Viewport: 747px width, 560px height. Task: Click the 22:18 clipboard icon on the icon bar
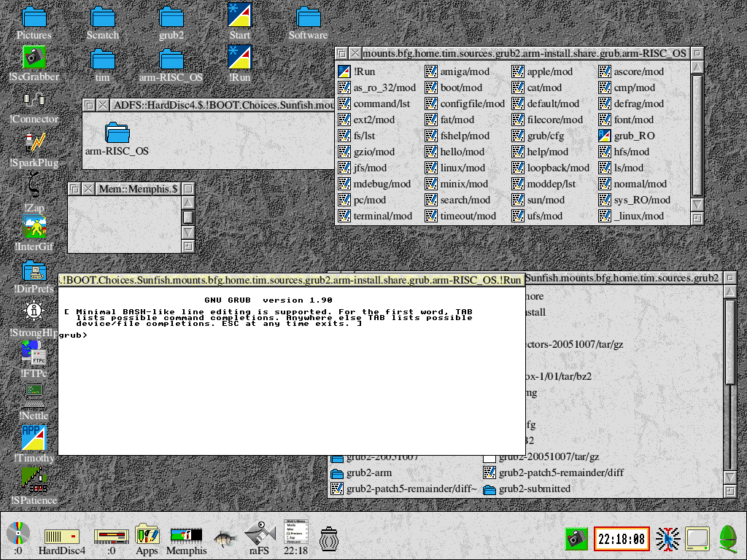click(296, 537)
